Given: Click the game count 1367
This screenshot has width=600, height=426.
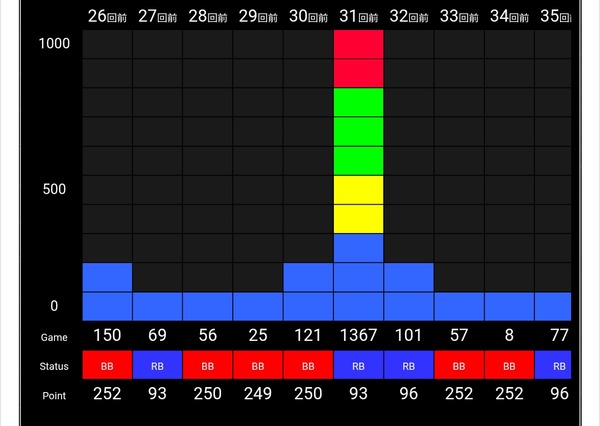Looking at the screenshot, I should pos(358,335).
